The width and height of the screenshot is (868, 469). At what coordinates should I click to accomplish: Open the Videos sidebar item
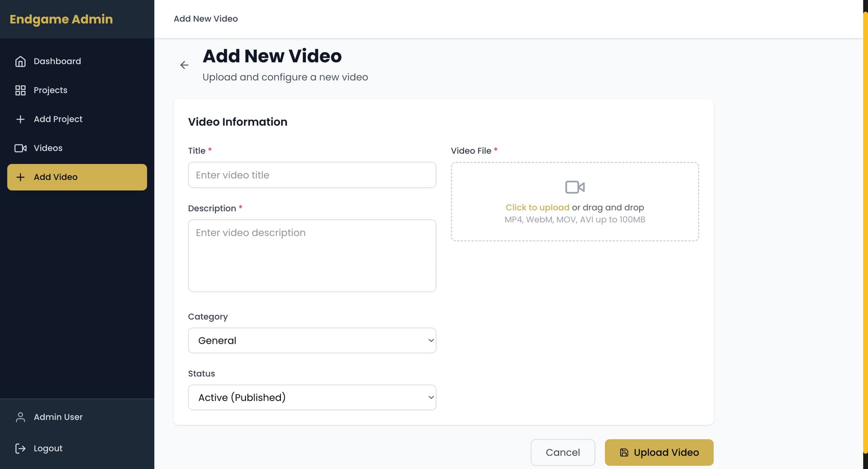[48, 148]
